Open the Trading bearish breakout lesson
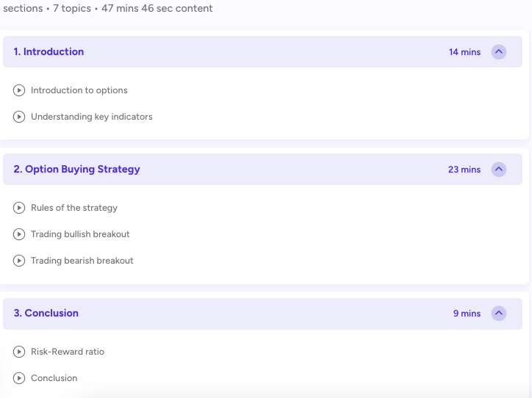 coord(82,261)
